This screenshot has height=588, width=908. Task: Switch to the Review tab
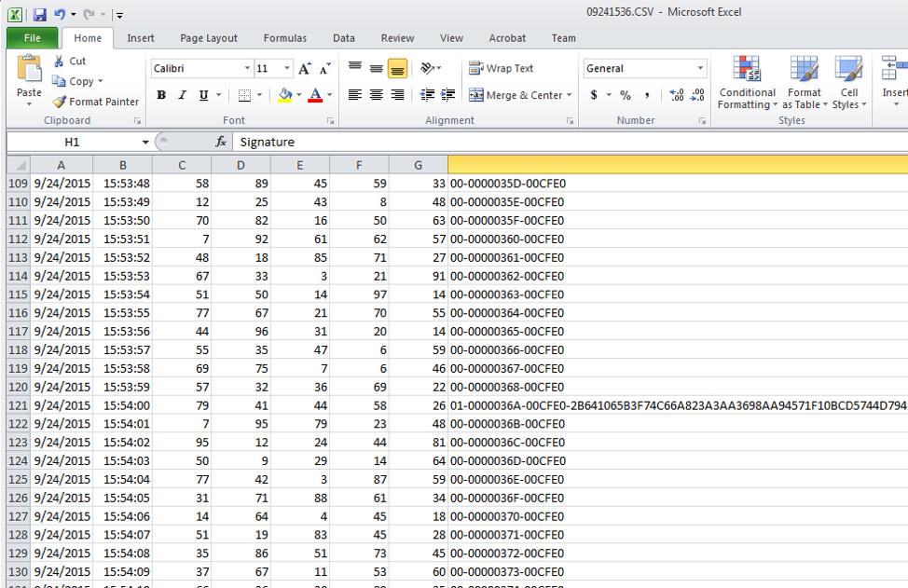(397, 38)
